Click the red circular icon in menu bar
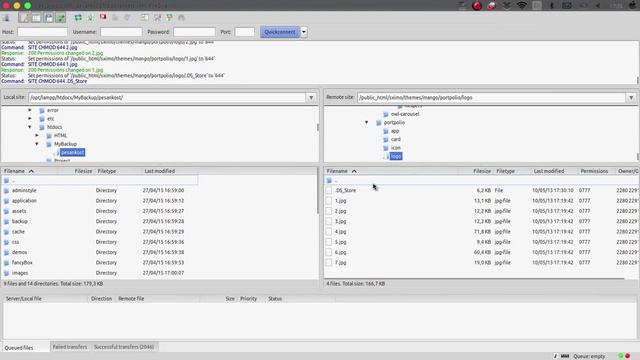This screenshot has height=360, width=640. point(477,6)
